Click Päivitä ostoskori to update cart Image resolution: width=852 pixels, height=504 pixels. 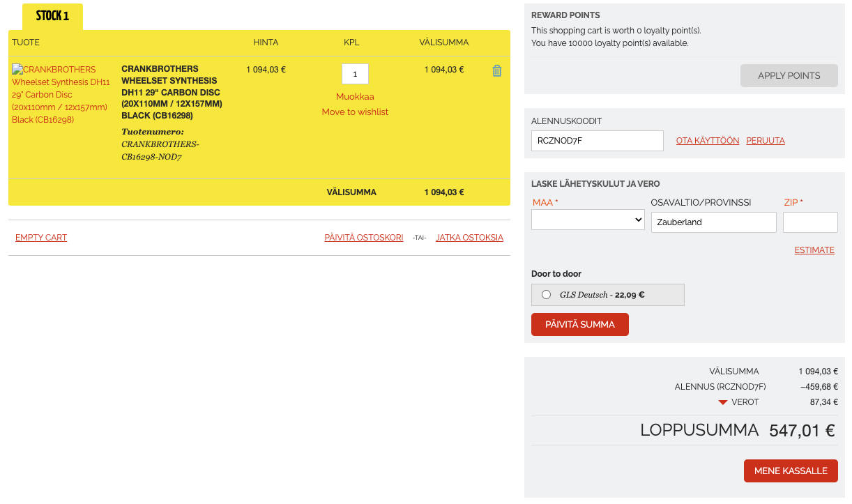point(363,238)
